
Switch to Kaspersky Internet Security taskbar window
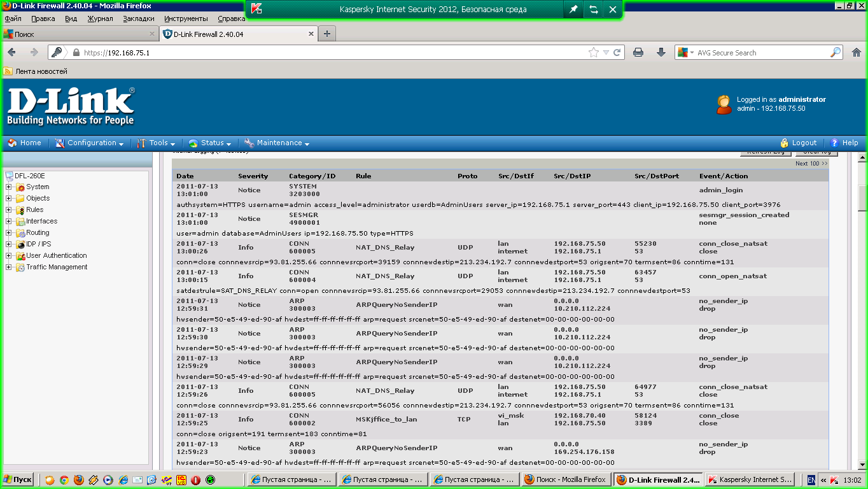tap(749, 480)
